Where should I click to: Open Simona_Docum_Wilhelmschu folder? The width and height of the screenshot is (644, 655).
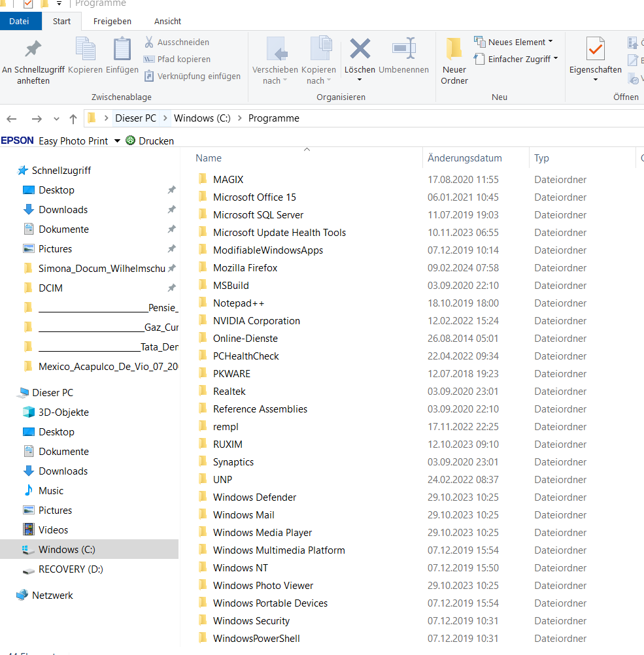101,269
